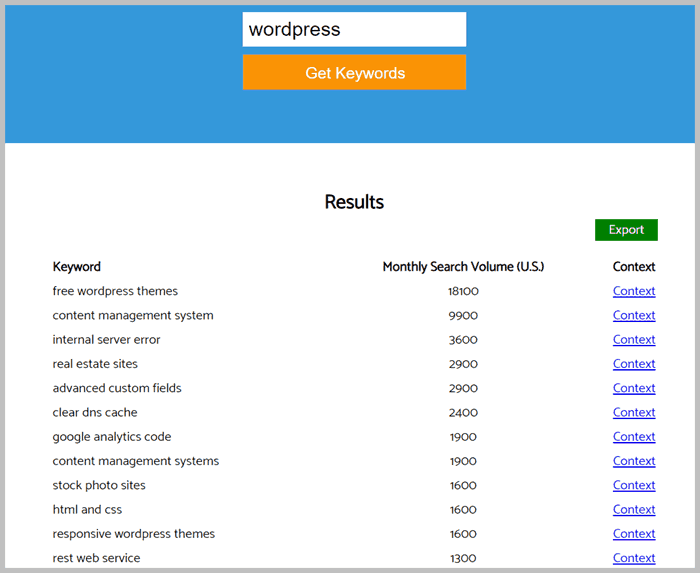
Task: Select keyword 'content management system'
Action: pos(133,316)
